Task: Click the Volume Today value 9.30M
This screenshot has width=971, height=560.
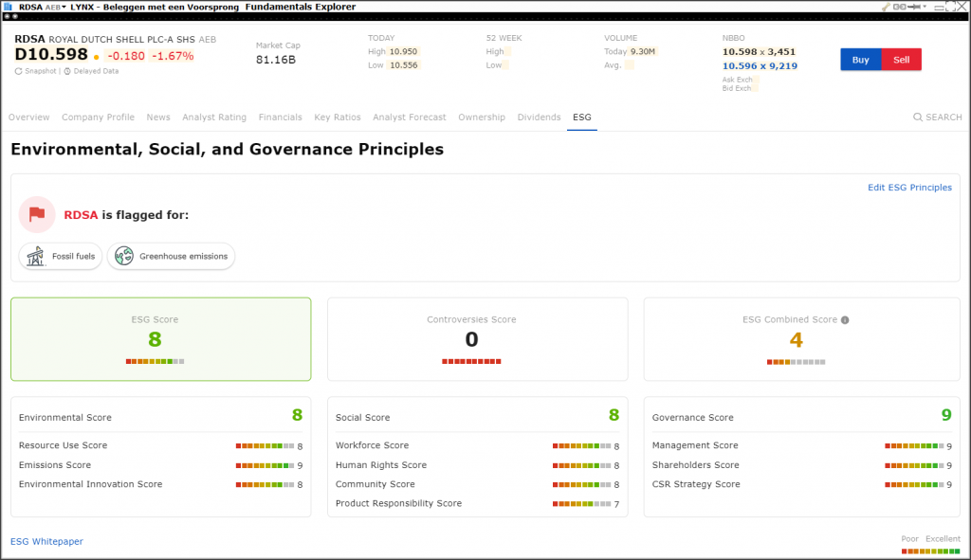Action: [643, 52]
